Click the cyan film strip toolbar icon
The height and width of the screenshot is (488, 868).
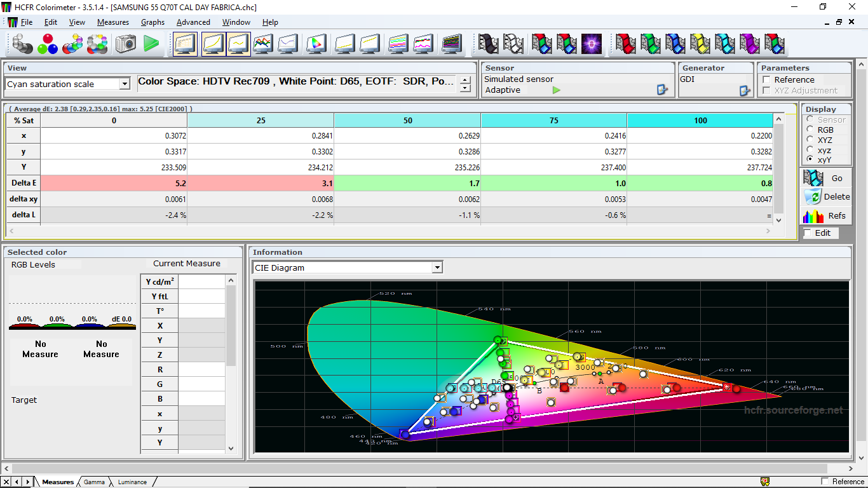pyautogui.click(x=725, y=44)
